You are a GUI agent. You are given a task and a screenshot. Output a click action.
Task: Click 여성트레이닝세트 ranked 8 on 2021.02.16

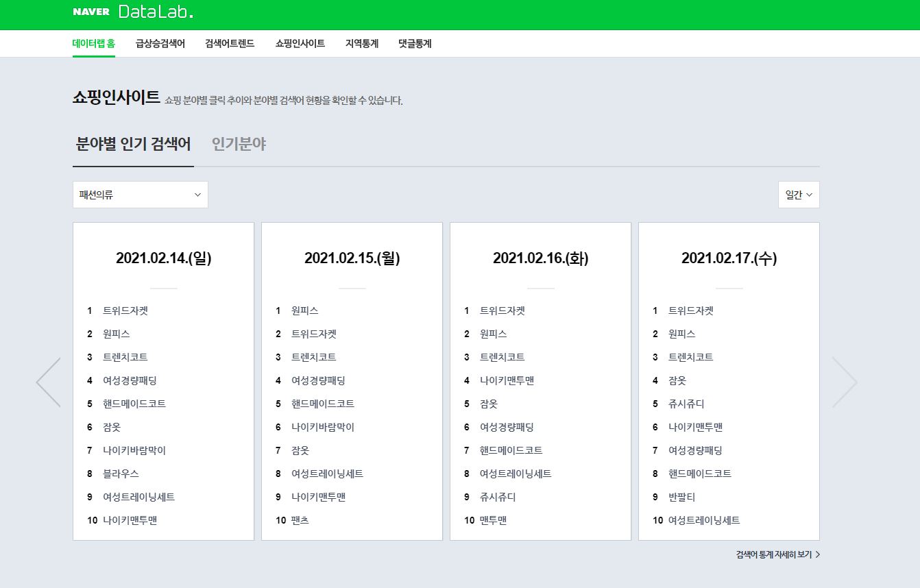(516, 474)
